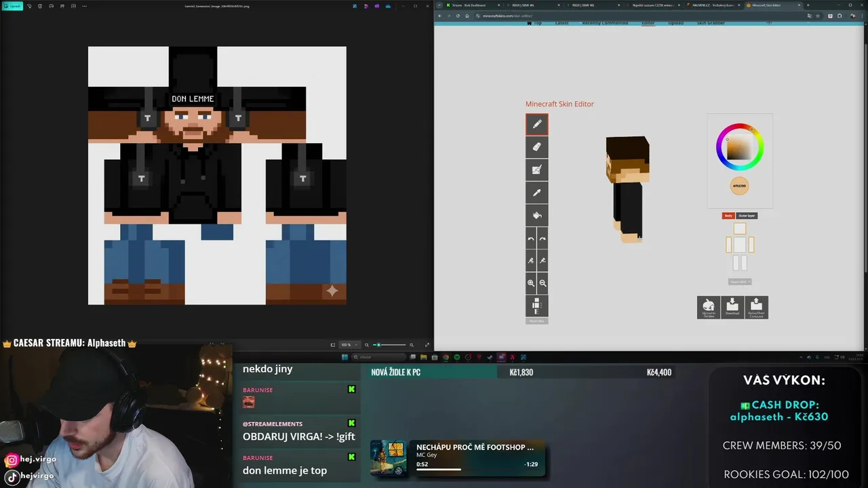Open more options in image viewer
The width and height of the screenshot is (868, 488).
click(84, 6)
